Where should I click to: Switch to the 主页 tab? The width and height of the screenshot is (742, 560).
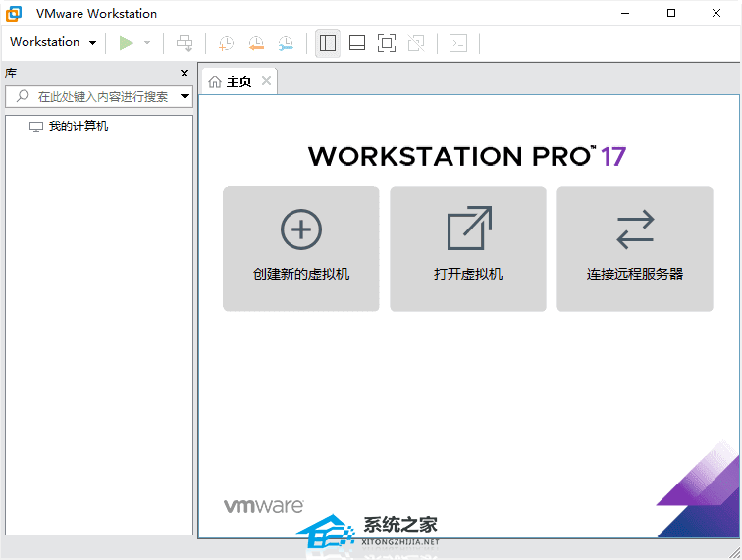[231, 81]
